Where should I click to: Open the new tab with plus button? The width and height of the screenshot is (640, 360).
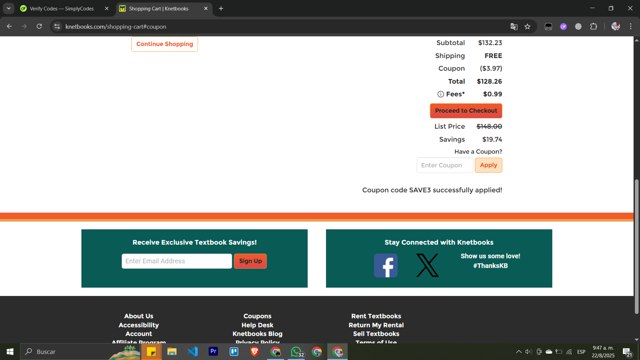221,8
